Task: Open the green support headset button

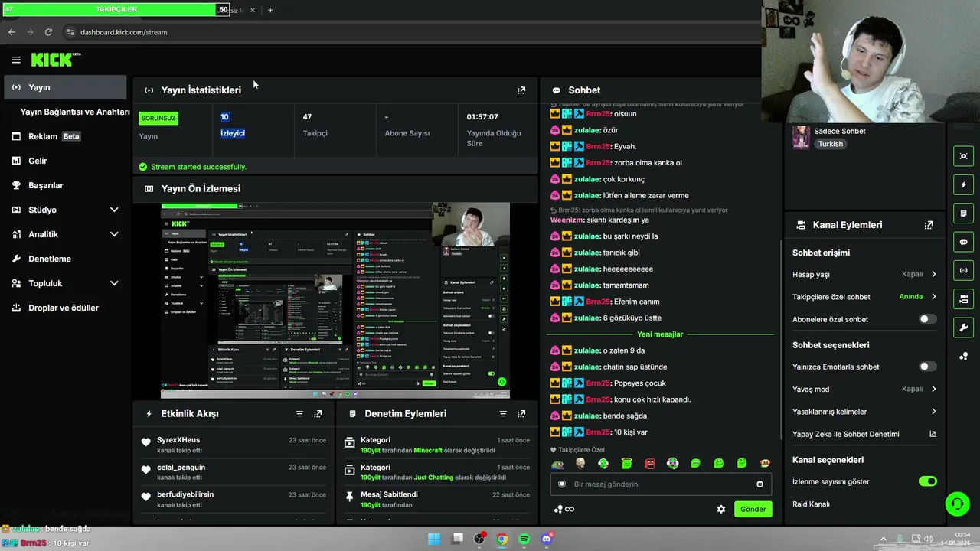Action: click(957, 504)
